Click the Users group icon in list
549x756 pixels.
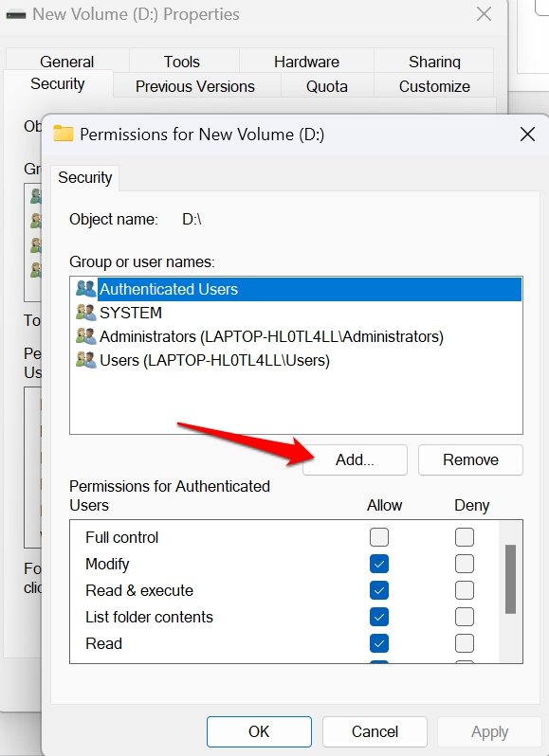(86, 360)
